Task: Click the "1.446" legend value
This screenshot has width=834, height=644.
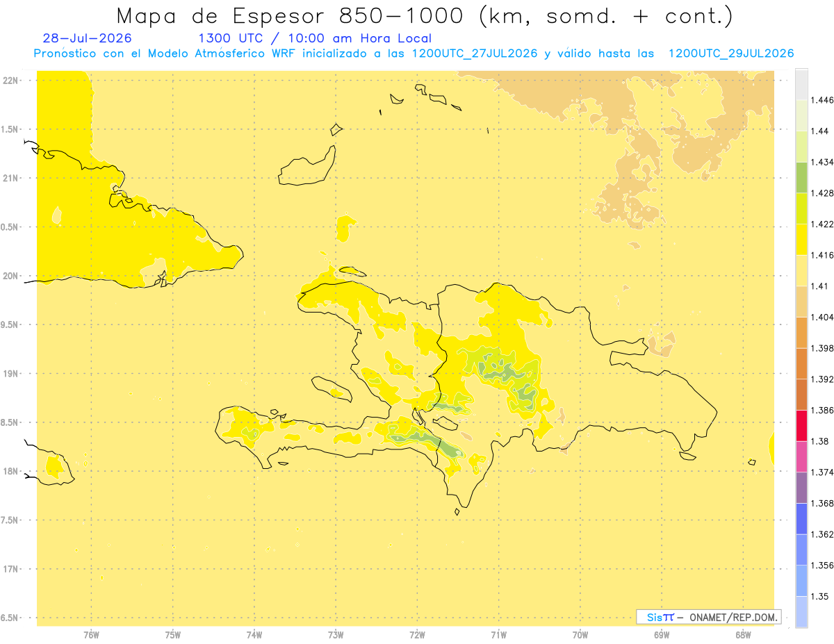Action: pos(821,100)
